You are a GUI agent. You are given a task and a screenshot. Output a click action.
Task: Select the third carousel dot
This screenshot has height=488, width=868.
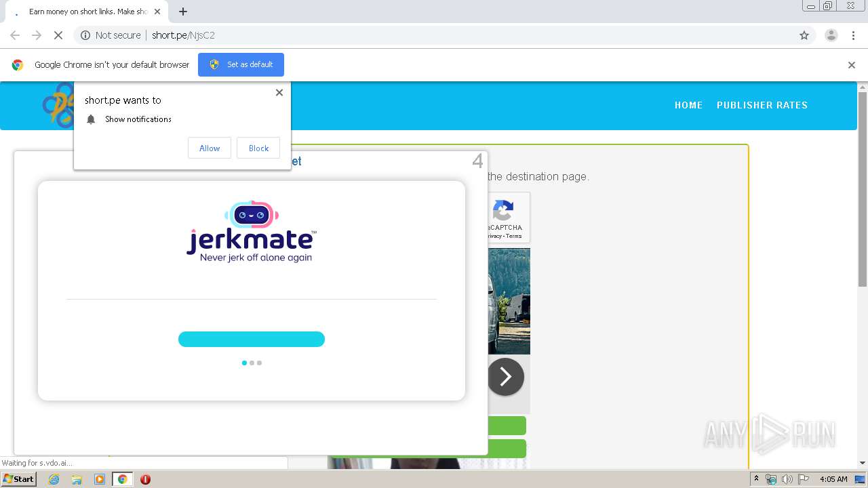pyautogui.click(x=259, y=363)
